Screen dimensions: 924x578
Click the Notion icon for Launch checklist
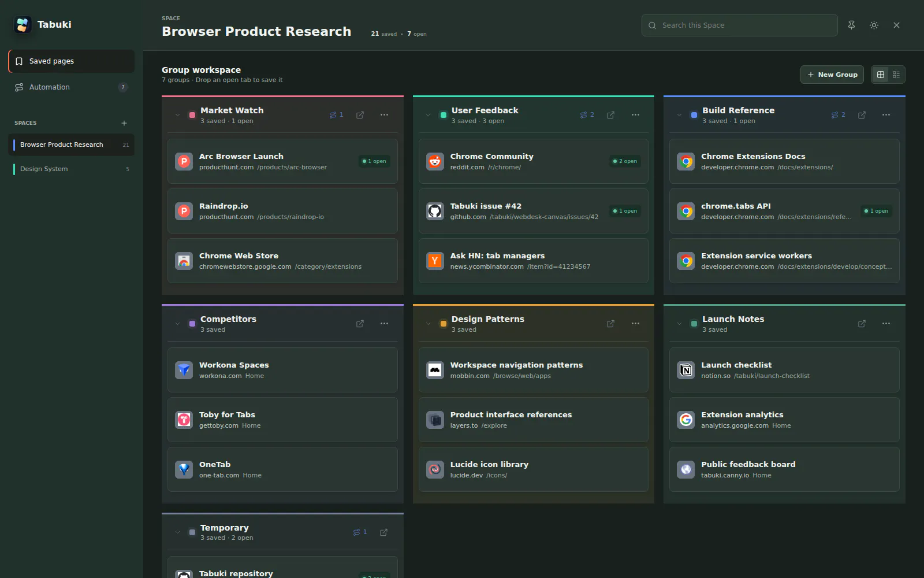point(686,370)
